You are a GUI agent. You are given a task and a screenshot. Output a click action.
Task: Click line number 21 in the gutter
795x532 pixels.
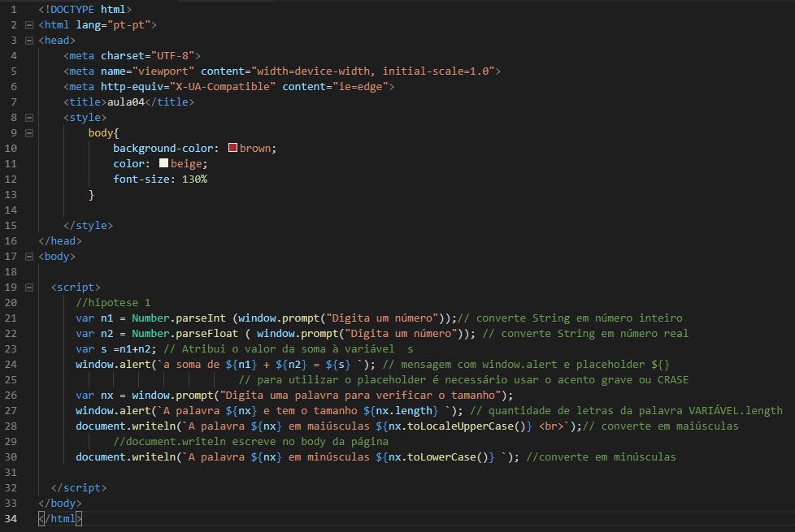(11, 318)
